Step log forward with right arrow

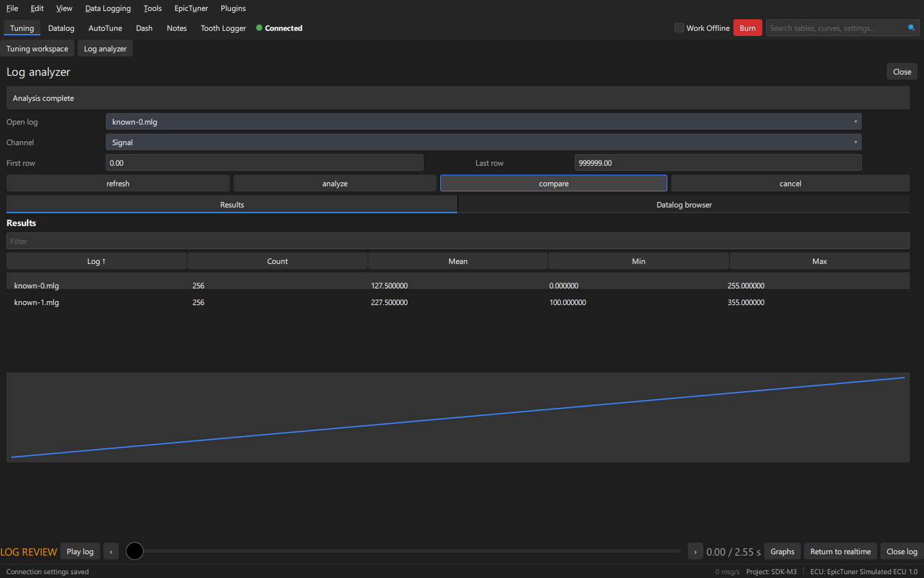695,552
